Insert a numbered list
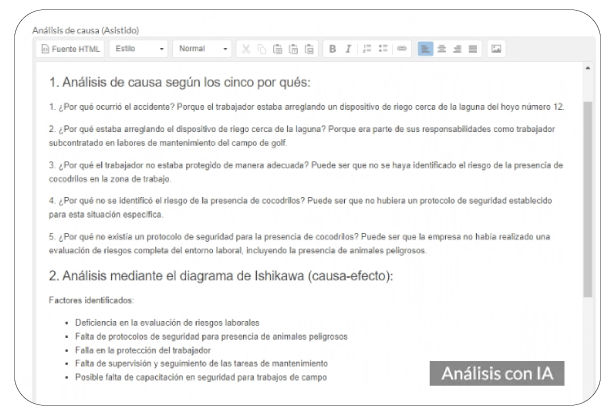The image size is (615, 415). (x=367, y=49)
